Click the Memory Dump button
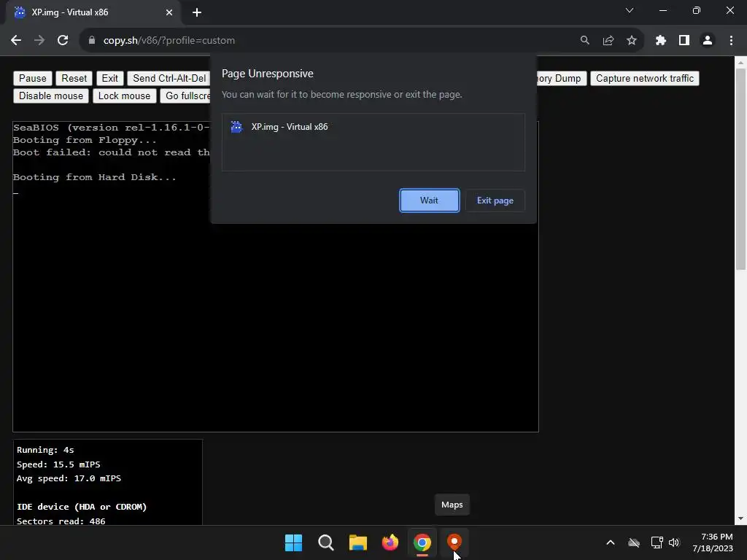747x560 pixels. [561, 78]
